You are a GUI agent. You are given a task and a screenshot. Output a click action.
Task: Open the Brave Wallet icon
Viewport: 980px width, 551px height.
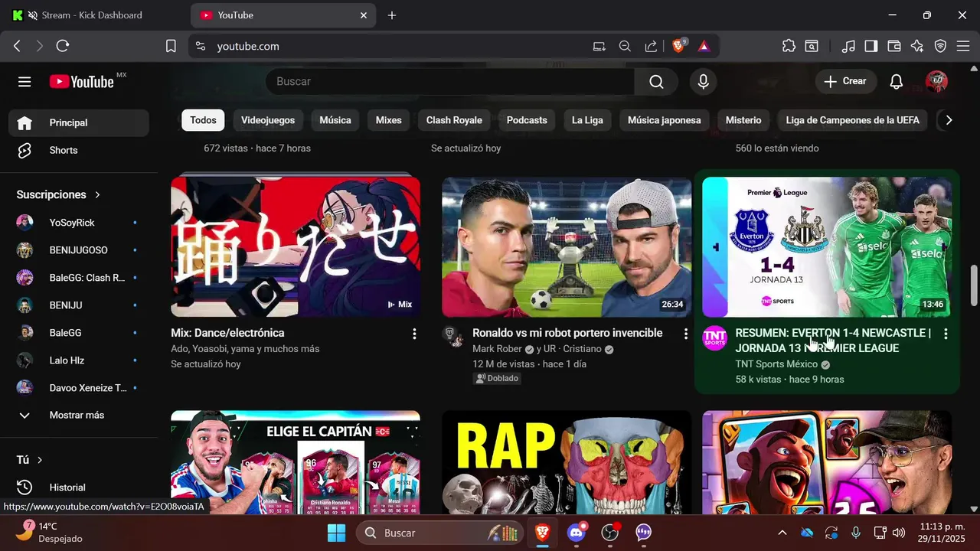(x=893, y=46)
